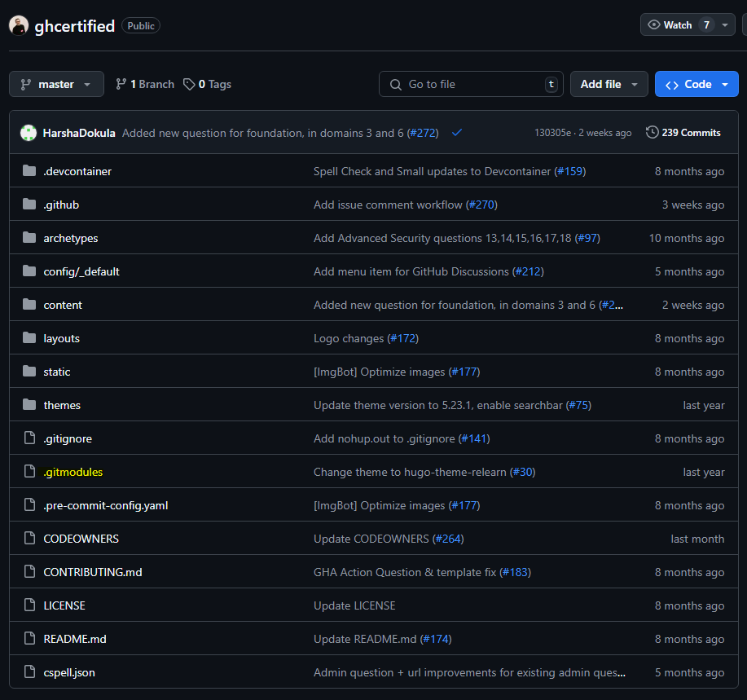747x700 pixels.
Task: Open pull request #30 link
Action: pos(523,472)
